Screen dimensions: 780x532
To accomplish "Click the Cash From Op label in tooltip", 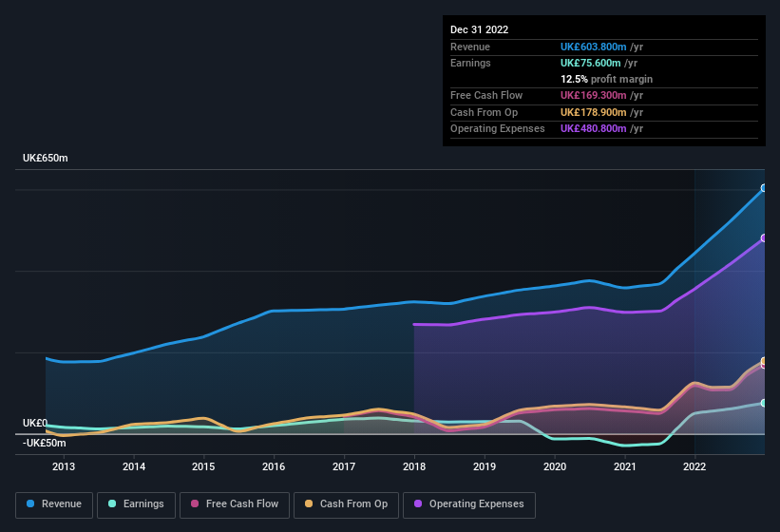I will [x=484, y=112].
